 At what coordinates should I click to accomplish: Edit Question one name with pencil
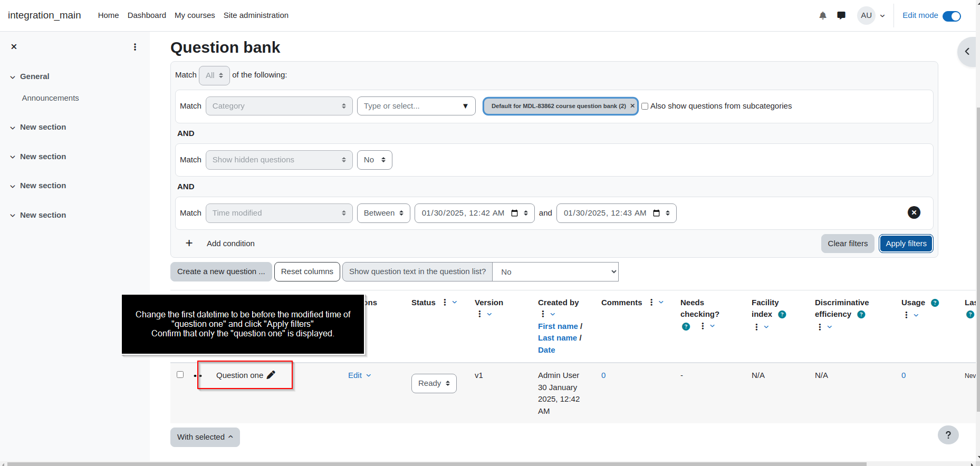271,375
